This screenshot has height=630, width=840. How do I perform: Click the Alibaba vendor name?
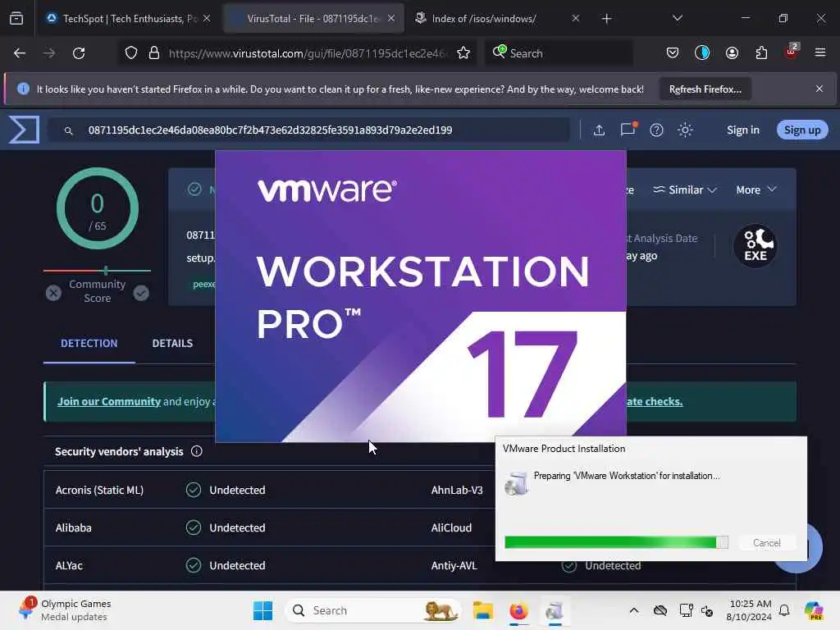(73, 527)
